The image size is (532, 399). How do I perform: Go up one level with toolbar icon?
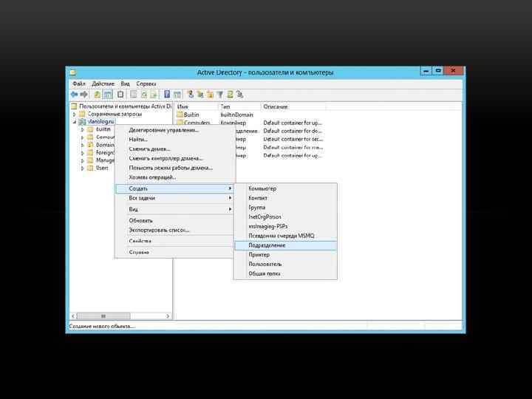[x=98, y=95]
